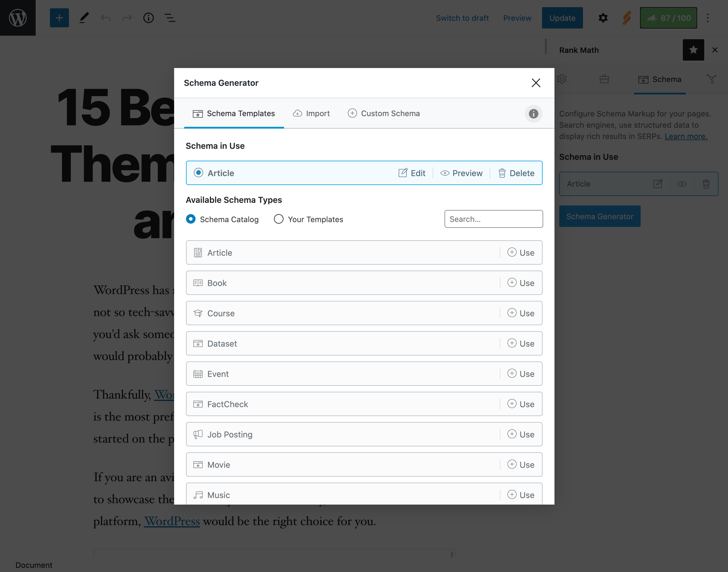
Task: Toggle the Article schema radio button in use
Action: pos(198,173)
